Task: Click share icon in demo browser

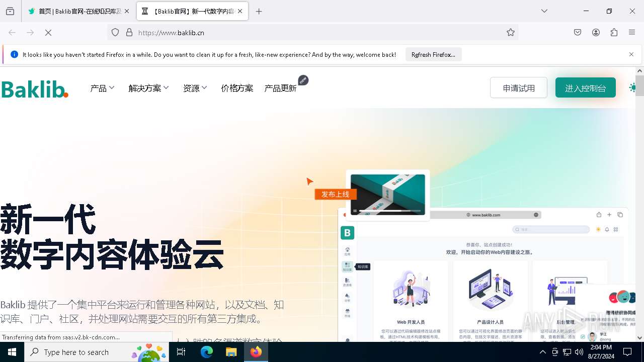Action: coord(599,215)
